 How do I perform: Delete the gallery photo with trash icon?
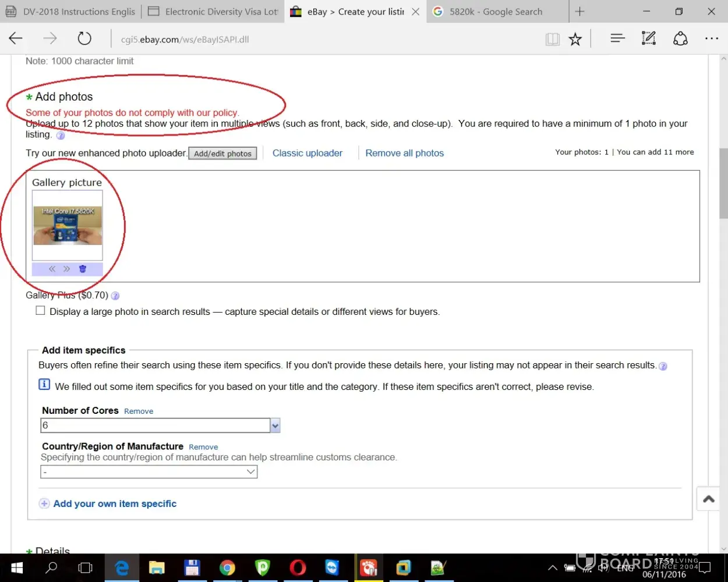pyautogui.click(x=83, y=269)
